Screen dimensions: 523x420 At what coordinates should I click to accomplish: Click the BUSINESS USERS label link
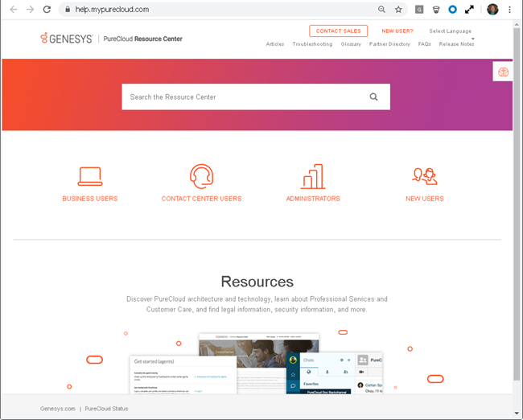pyautogui.click(x=90, y=199)
